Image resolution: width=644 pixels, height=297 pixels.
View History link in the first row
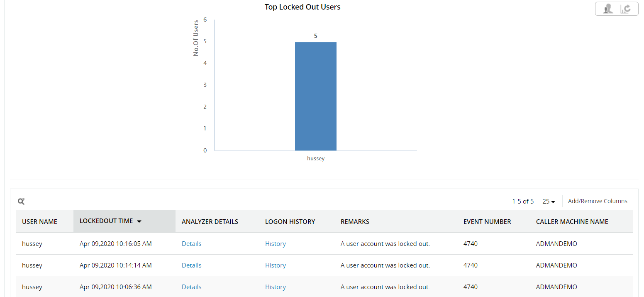(x=275, y=243)
